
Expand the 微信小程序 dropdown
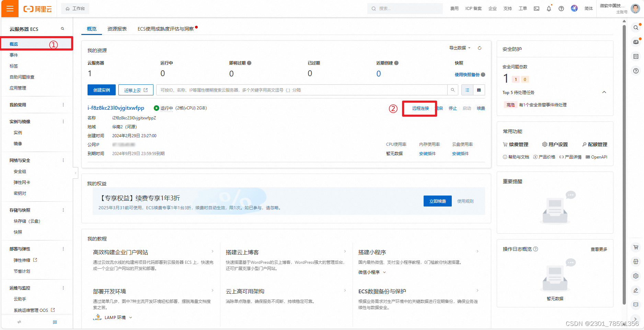coord(372,272)
